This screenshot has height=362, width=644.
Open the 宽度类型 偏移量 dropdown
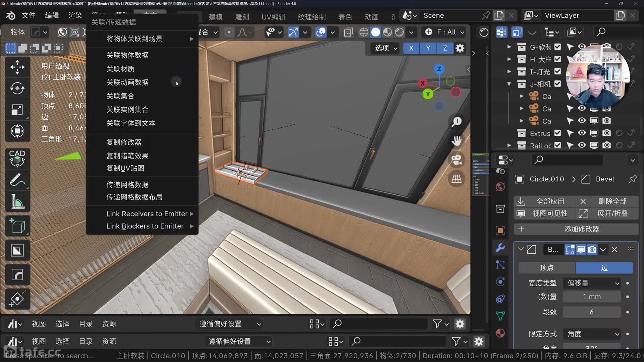(x=592, y=283)
